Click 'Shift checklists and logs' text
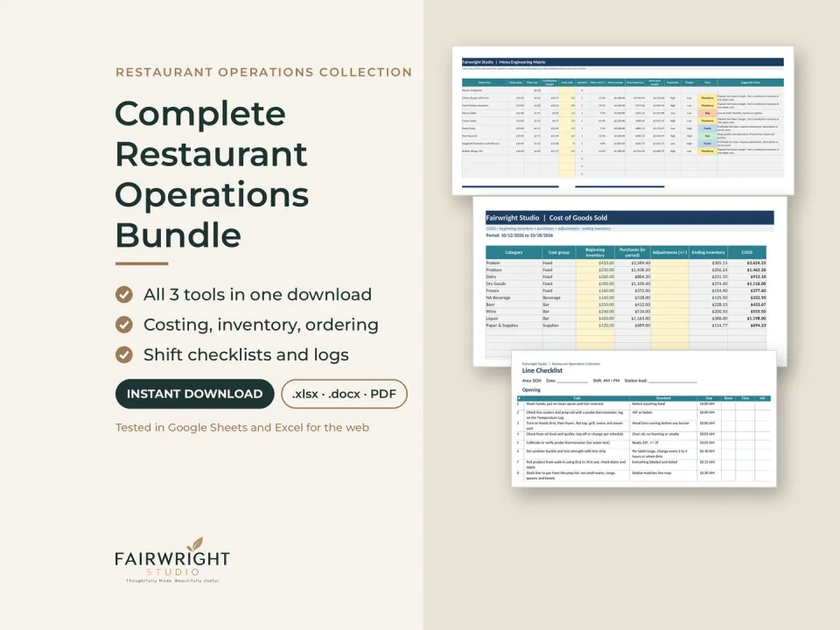The height and width of the screenshot is (630, 840). pos(246,354)
